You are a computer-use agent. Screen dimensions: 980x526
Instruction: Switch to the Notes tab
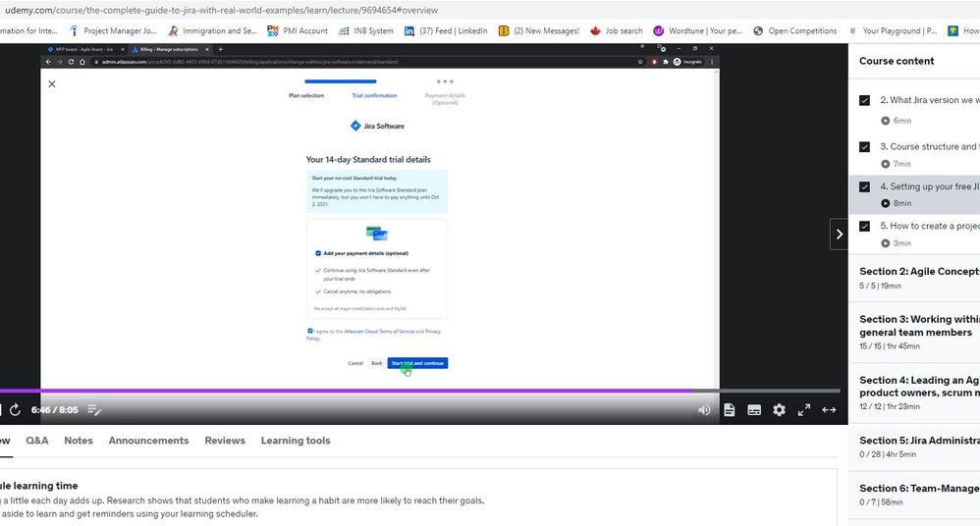(79, 441)
